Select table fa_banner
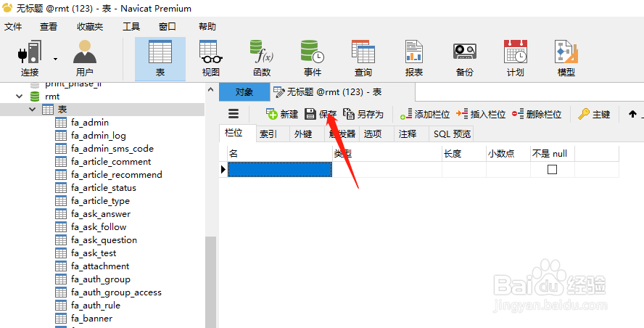This screenshot has height=328, width=644. coord(91,318)
